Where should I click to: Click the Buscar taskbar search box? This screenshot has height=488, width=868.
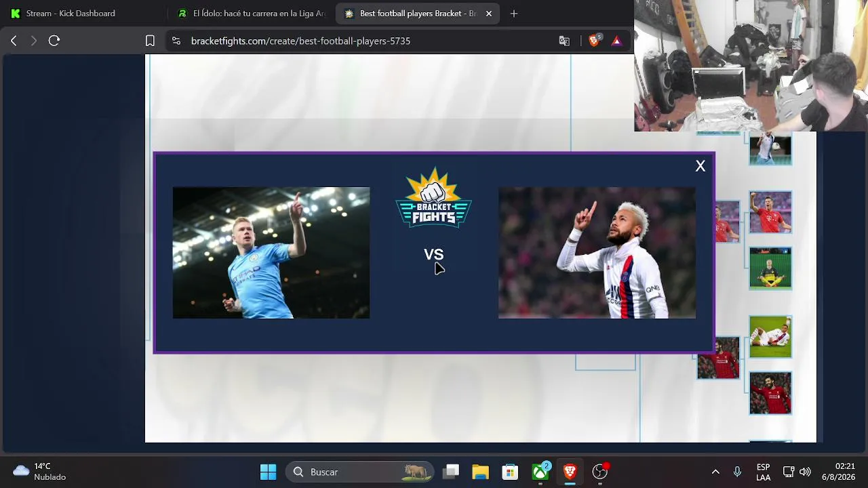pos(360,472)
